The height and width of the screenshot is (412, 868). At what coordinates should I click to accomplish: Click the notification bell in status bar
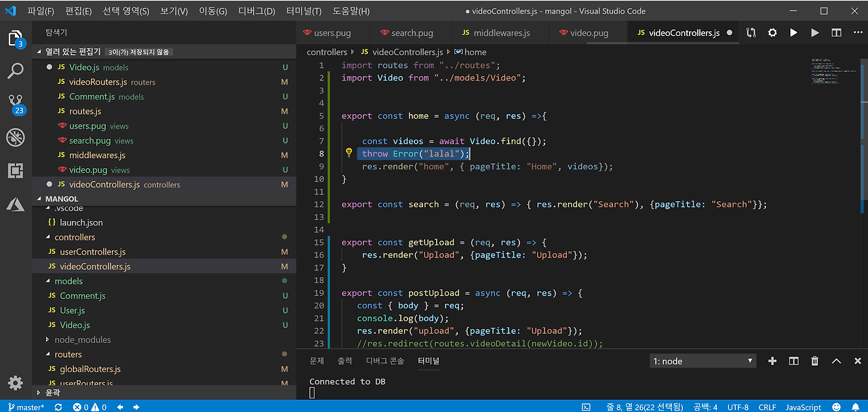point(856,407)
